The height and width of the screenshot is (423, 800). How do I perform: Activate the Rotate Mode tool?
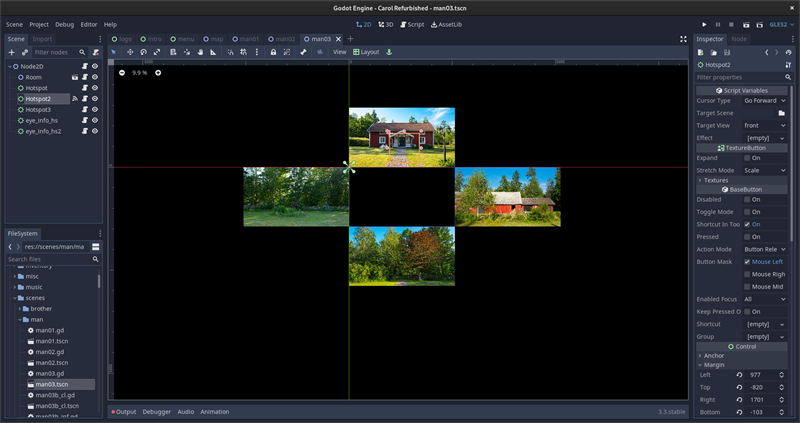pos(143,52)
